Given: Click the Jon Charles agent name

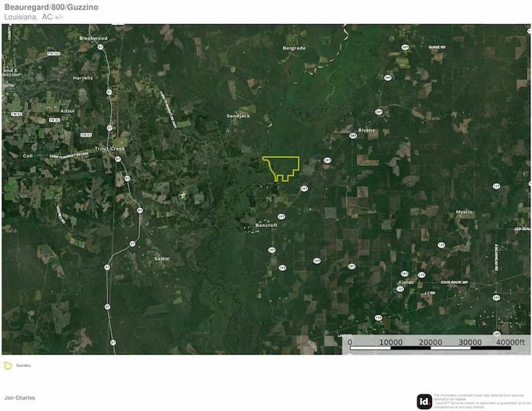Looking at the screenshot, I should point(20,398).
